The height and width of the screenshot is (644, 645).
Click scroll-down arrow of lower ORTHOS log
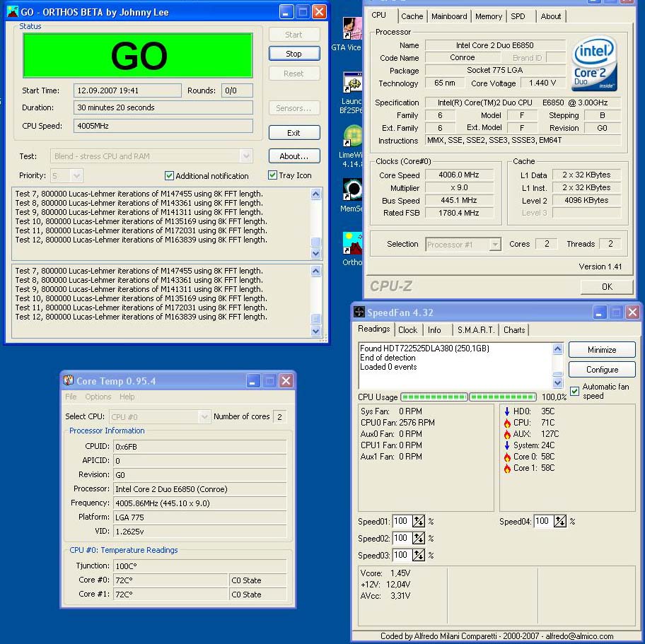coord(315,331)
